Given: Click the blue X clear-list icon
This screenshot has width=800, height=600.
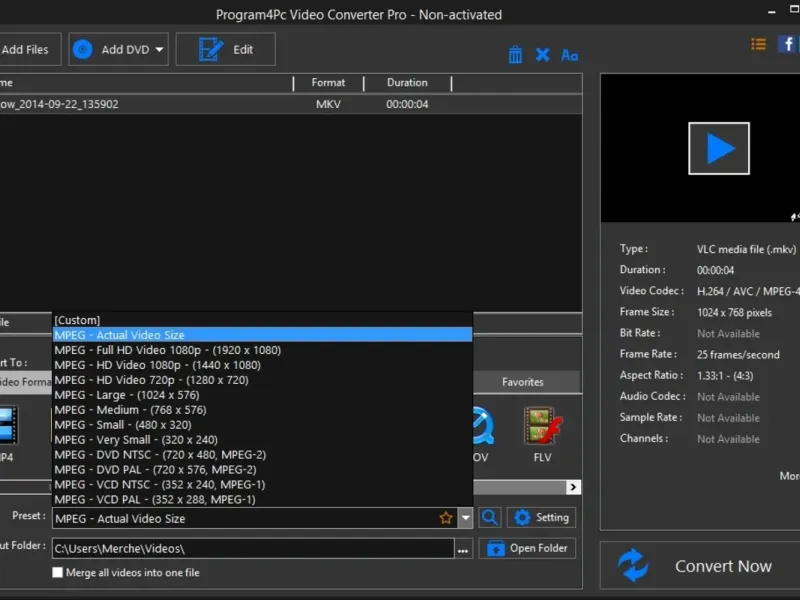Looking at the screenshot, I should point(542,55).
